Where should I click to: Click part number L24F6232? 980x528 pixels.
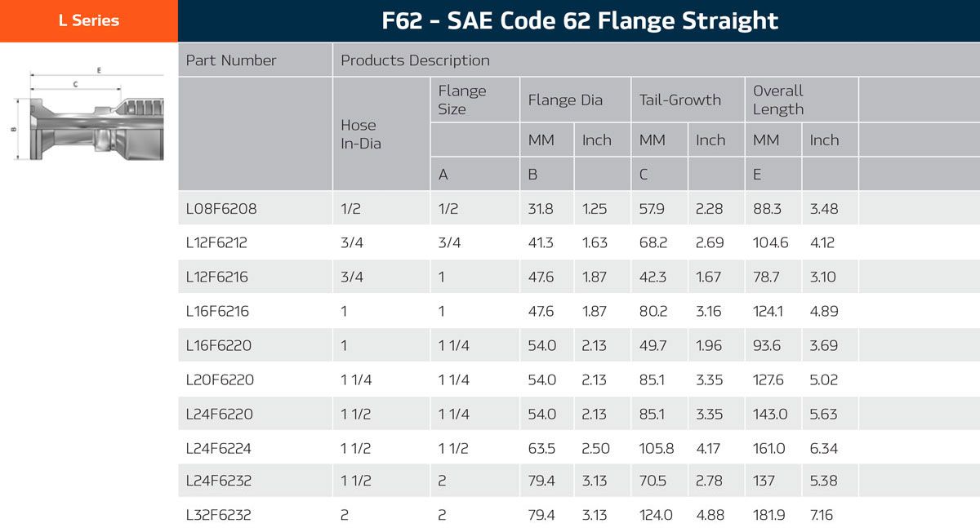coord(219,481)
